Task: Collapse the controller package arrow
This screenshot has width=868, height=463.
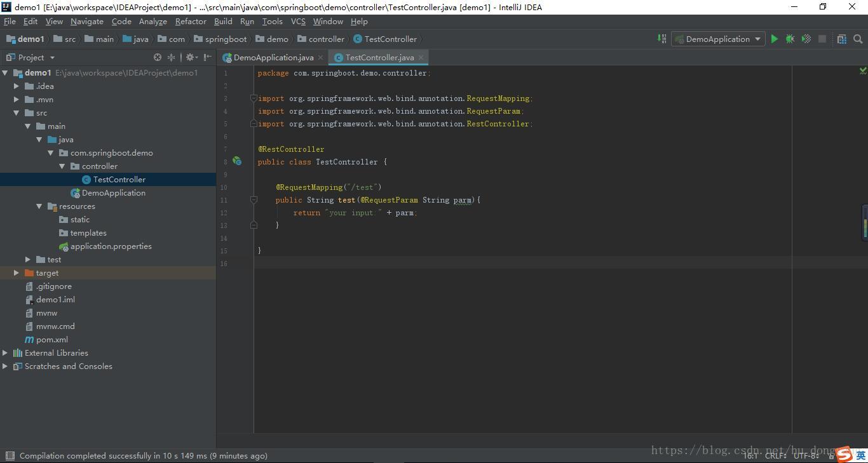Action: pos(62,166)
